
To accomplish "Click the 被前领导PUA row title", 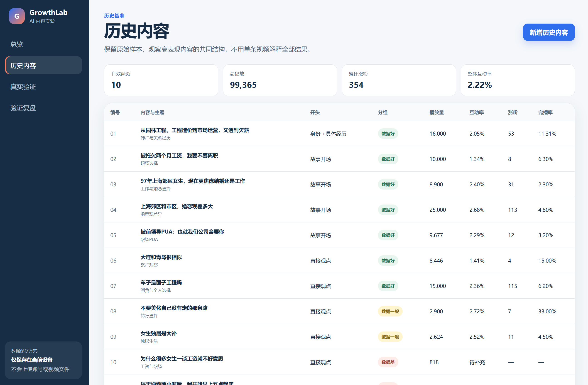I will click(x=182, y=232).
